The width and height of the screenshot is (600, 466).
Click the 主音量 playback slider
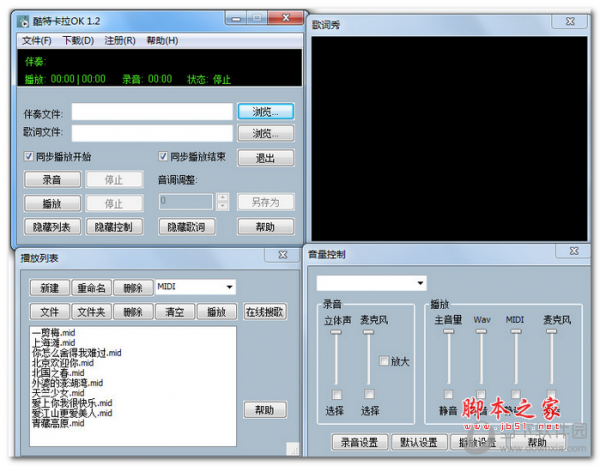448,357
